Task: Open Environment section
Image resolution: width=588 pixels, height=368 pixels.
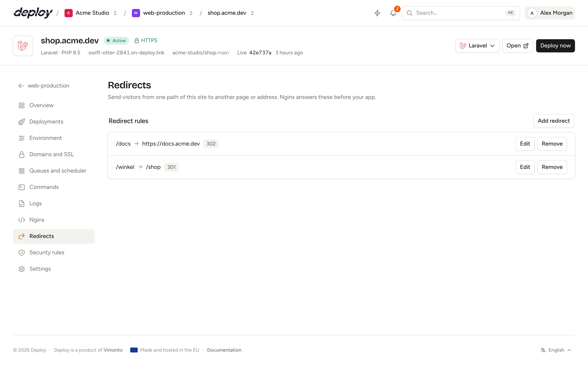Action: pyautogui.click(x=54, y=138)
